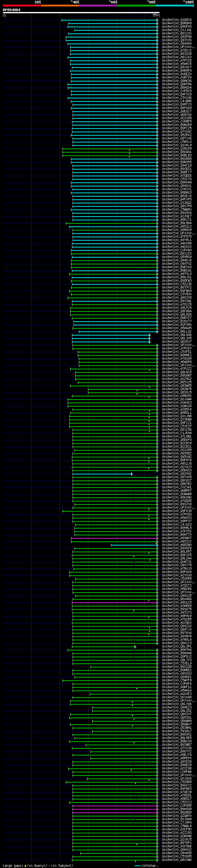Image resolution: width=197 pixels, height=868 pixels.
Task: Select UniRef100_Q93YZ6 entry
Action: tap(177, 40)
